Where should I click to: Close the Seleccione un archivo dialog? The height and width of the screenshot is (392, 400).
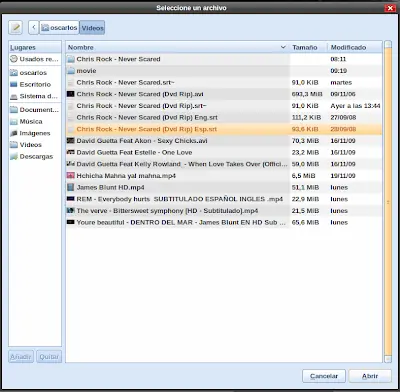[x=390, y=8]
